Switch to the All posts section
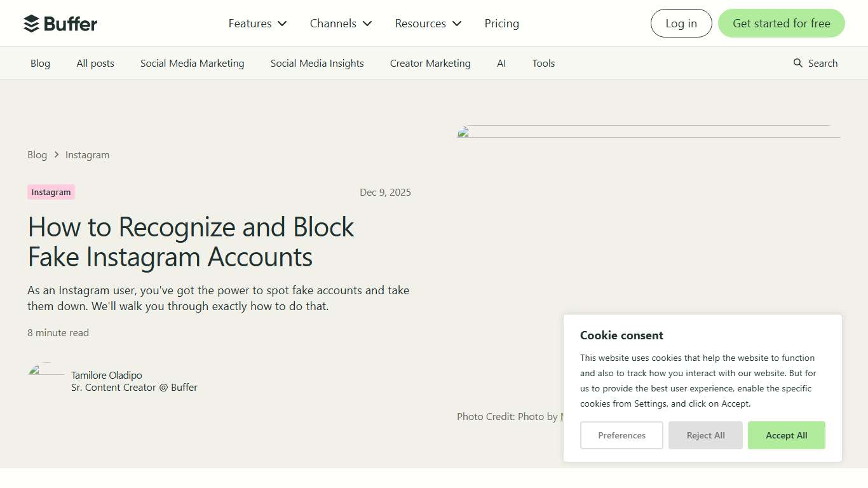The image size is (868, 488). [x=95, y=63]
